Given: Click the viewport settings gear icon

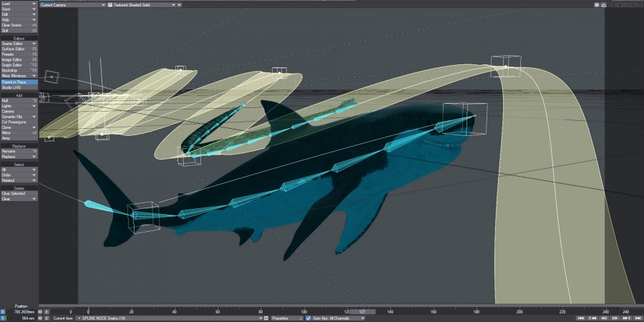Looking at the screenshot, I should coord(597,4).
